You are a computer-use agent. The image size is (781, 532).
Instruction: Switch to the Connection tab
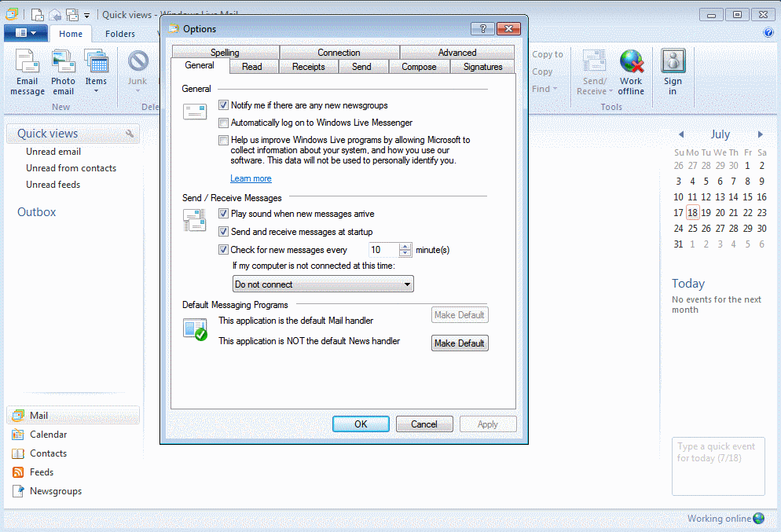[x=339, y=53]
